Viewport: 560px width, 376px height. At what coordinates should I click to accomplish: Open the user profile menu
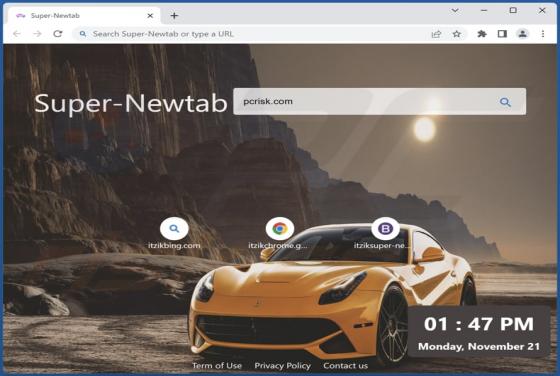click(522, 34)
